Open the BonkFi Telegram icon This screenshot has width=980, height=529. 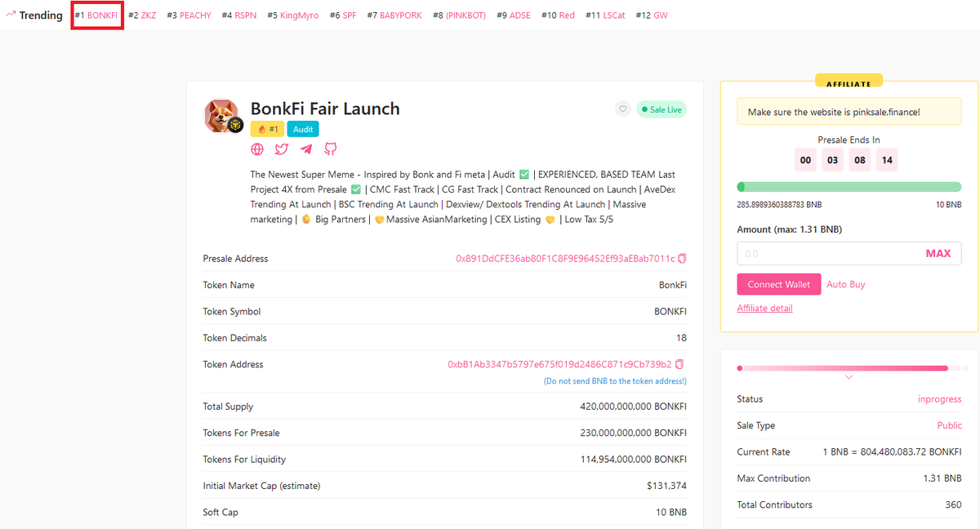306,149
